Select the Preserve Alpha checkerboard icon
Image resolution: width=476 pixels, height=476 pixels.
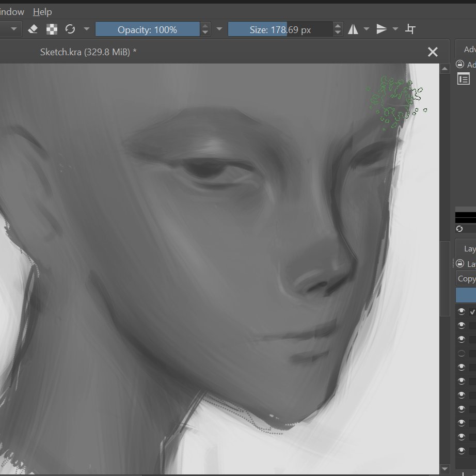point(51,29)
